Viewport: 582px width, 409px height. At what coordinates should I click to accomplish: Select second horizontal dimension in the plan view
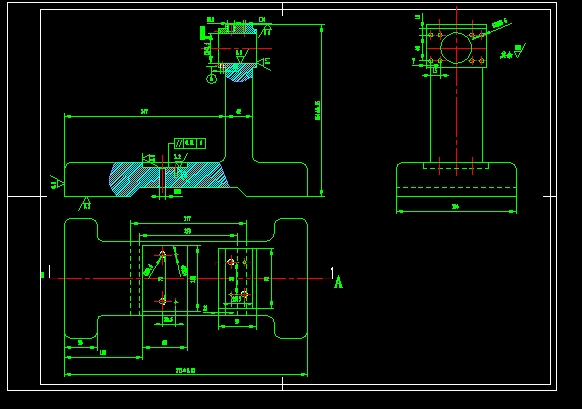coord(188,233)
